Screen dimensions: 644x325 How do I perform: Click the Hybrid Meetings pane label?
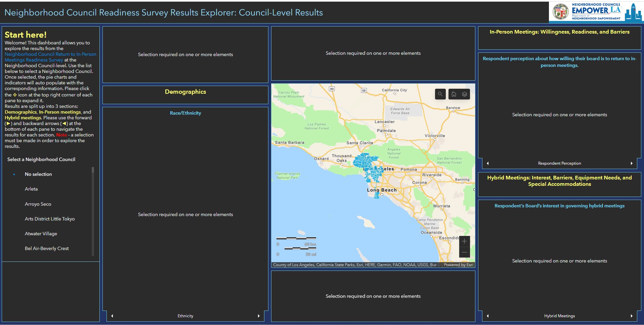(559, 316)
